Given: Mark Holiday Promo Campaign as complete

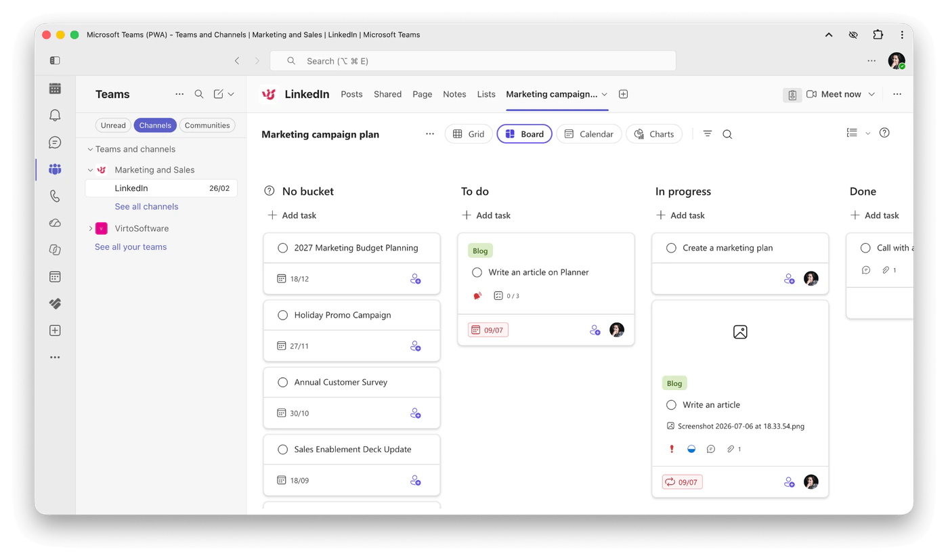Looking at the screenshot, I should (283, 315).
